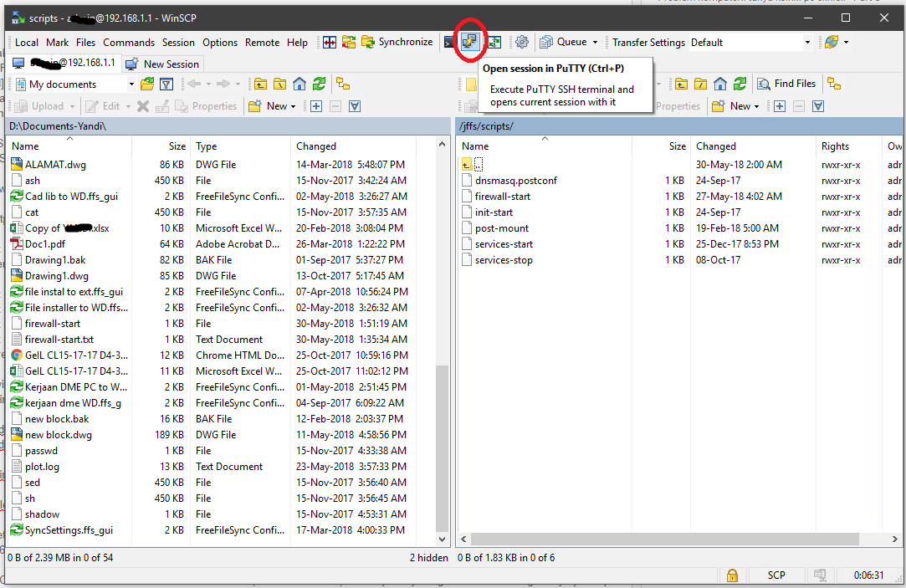Click the remote panel select-files plus icon
Image resolution: width=906 pixels, height=588 pixels.
780,106
